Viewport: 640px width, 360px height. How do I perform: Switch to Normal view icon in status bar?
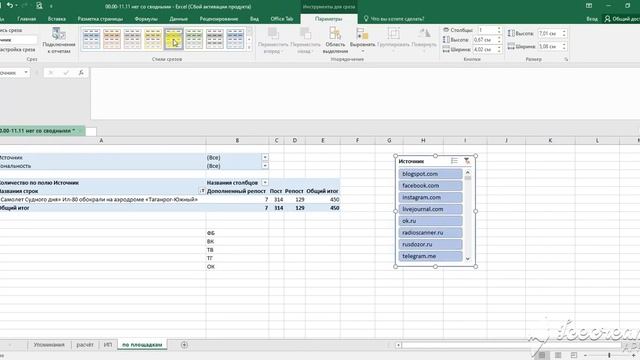coord(542,355)
